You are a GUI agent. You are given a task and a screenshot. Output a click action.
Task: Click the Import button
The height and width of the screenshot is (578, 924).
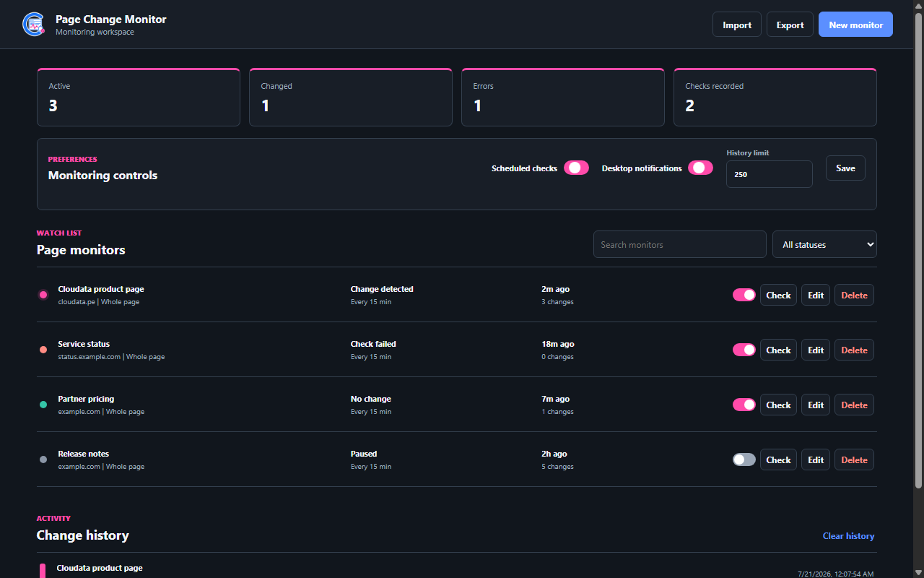coord(737,25)
